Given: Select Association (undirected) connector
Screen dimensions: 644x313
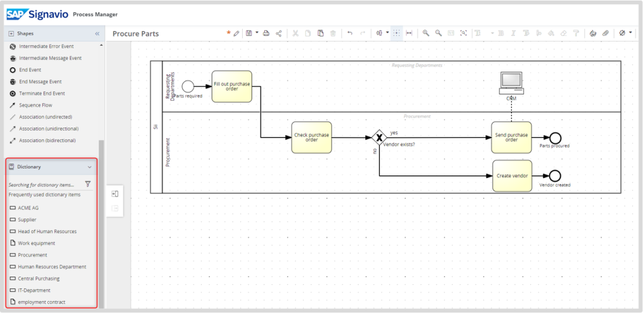Looking at the screenshot, I should (x=41, y=117).
